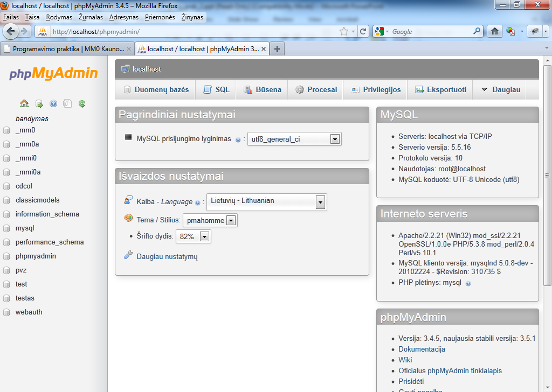Go to the Privilegijos tab
Image resolution: width=552 pixels, height=392 pixels.
point(376,89)
